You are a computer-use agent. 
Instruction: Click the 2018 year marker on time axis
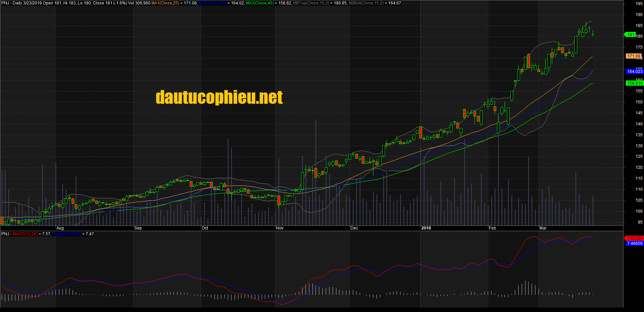point(426,228)
